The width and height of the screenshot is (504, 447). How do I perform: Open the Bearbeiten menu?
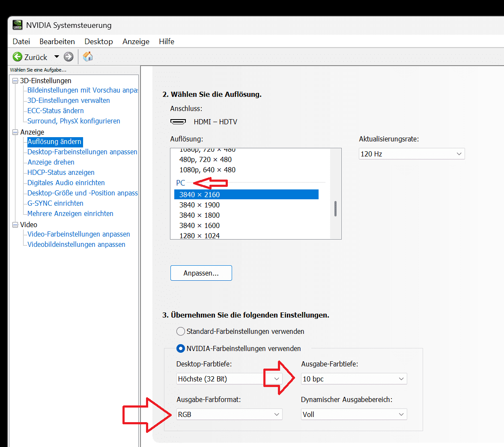click(x=57, y=42)
